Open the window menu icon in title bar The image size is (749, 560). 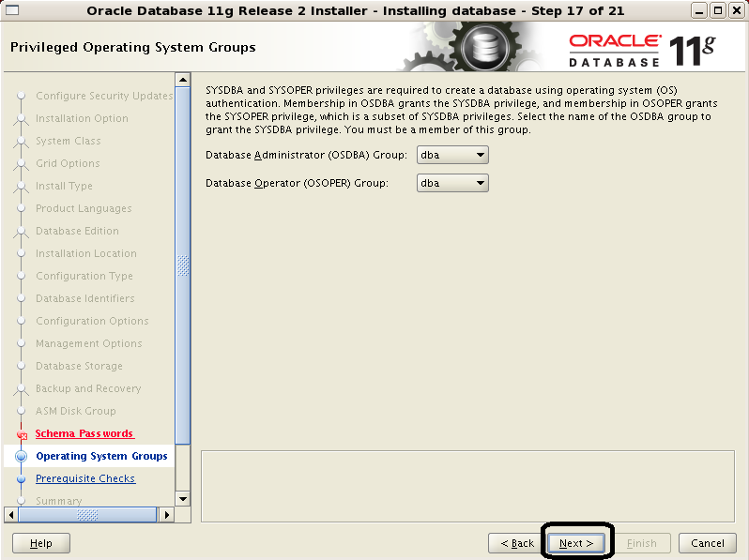[13, 10]
